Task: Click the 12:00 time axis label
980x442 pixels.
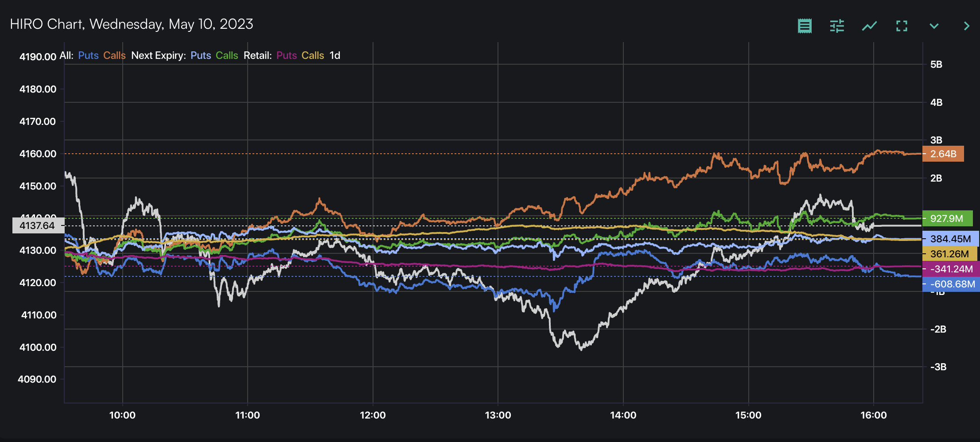Action: pyautogui.click(x=373, y=415)
